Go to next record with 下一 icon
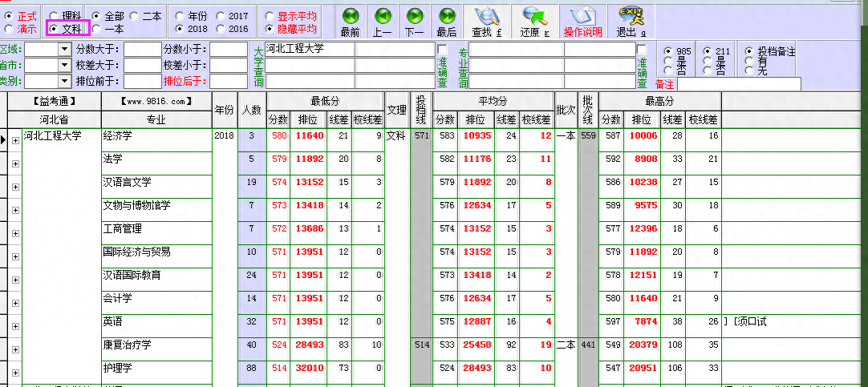 click(415, 16)
